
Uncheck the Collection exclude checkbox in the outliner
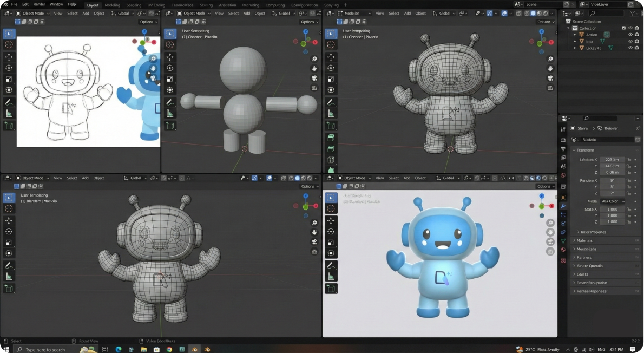coord(623,28)
